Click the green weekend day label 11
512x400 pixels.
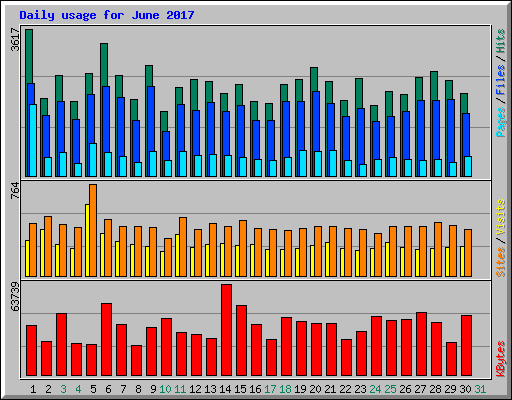click(180, 389)
